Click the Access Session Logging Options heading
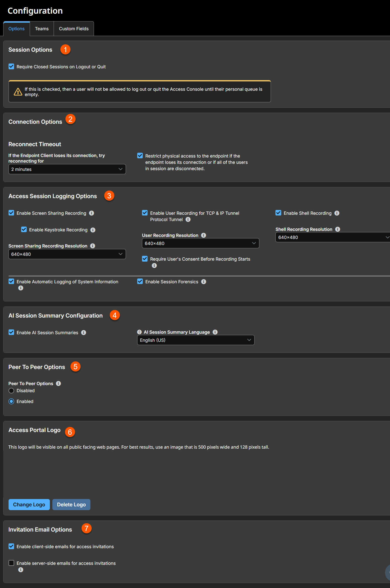 point(53,196)
